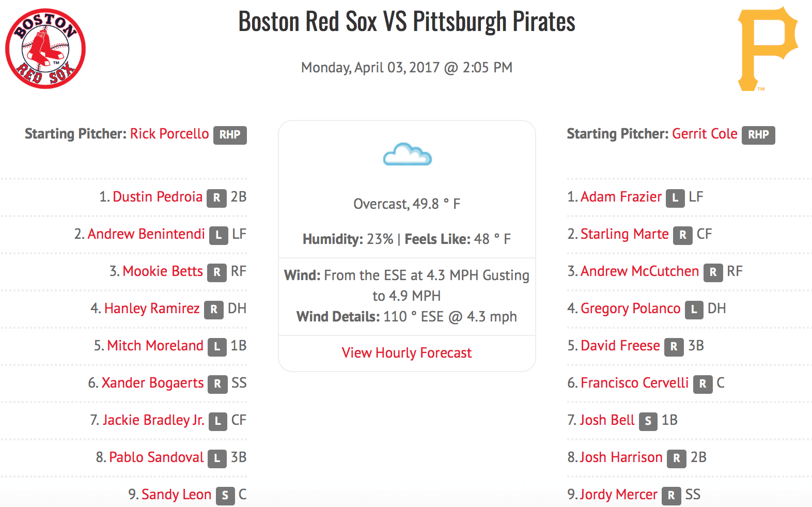
Task: Select Xander Bogaerts from Red Sox lineup
Action: [152, 383]
